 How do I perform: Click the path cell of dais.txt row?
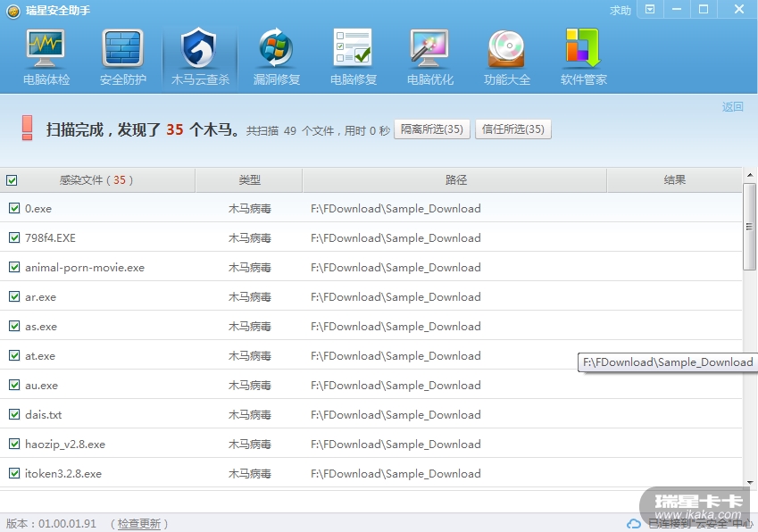click(x=396, y=415)
